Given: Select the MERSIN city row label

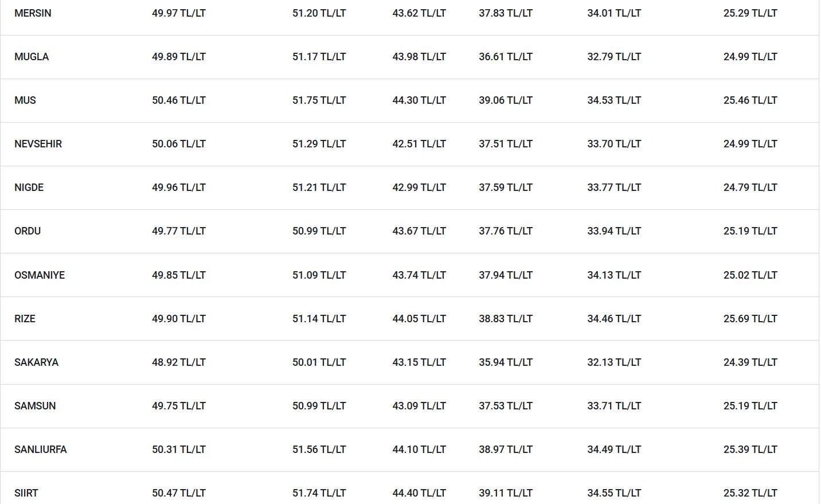Looking at the screenshot, I should point(33,13).
